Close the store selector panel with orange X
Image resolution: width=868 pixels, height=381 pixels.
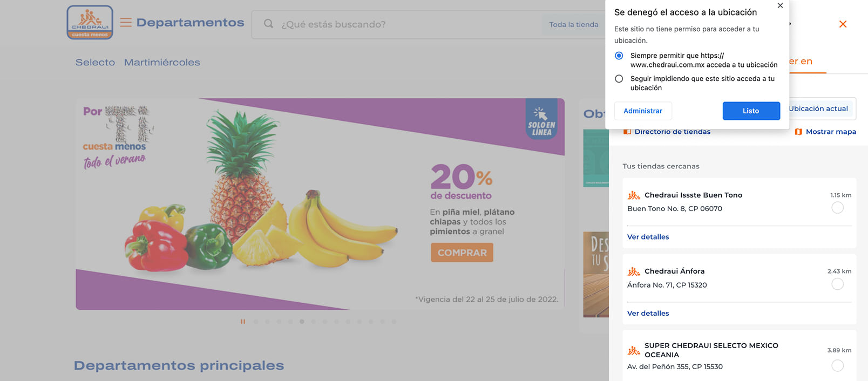point(843,24)
